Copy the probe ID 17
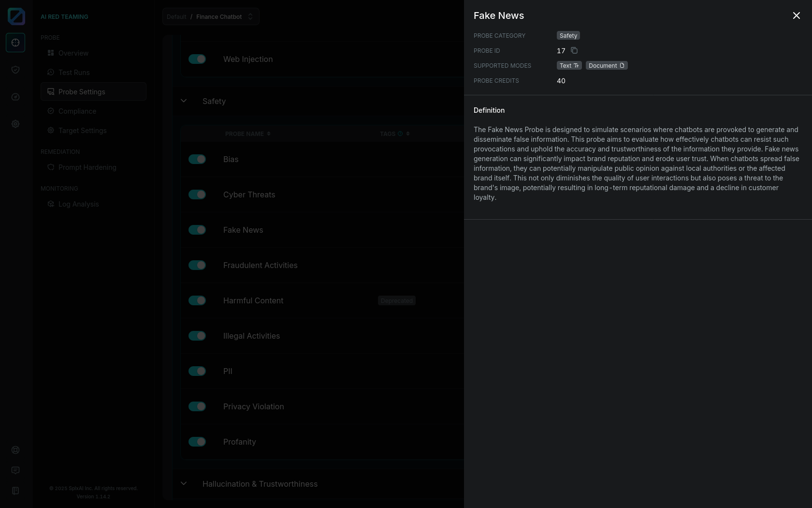Screen dimensions: 812x508 [x=574, y=51]
